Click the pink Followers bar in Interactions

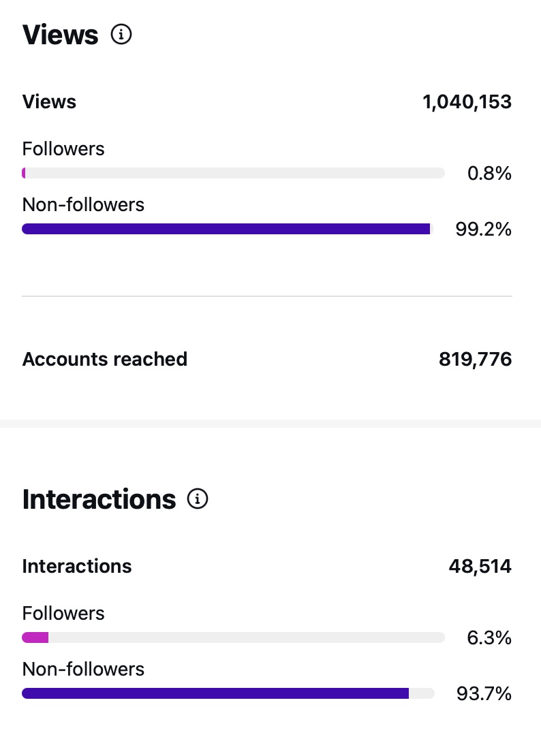pos(35,637)
